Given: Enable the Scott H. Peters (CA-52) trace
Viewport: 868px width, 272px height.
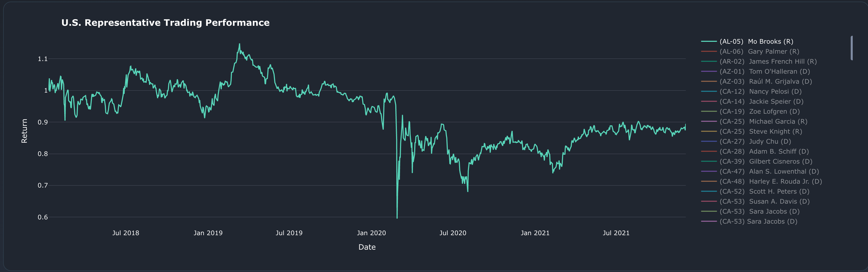Looking at the screenshot, I should pos(755,192).
